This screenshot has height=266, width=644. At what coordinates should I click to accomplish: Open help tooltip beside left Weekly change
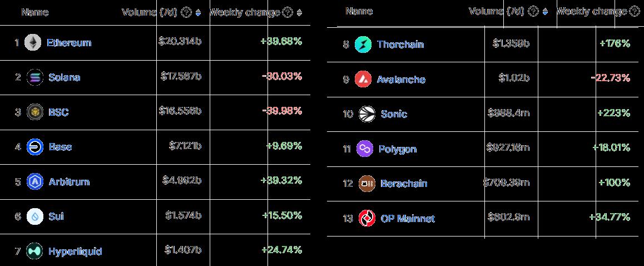coord(288,13)
